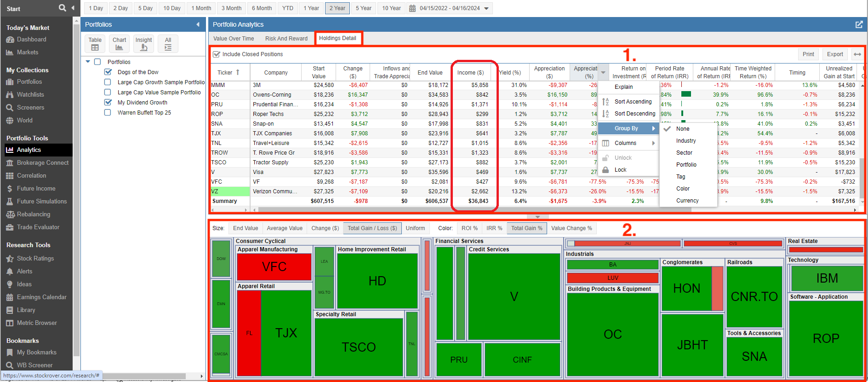The width and height of the screenshot is (868, 382).
Task: Size the treemap by End Value
Action: tap(246, 228)
